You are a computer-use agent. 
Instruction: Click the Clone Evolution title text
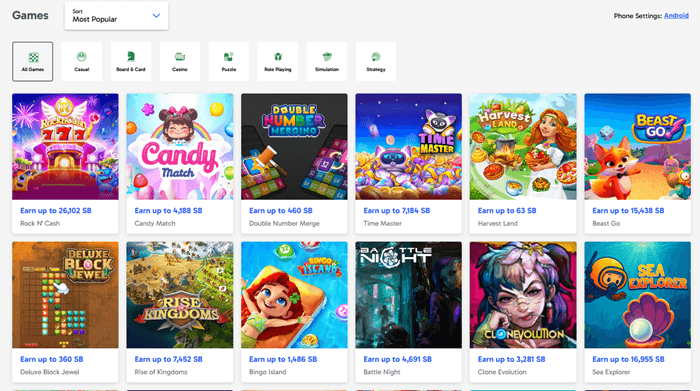(502, 372)
